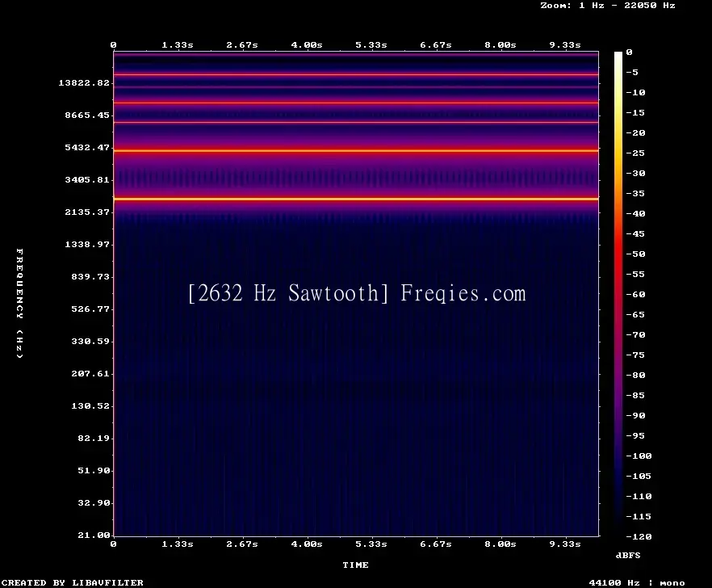Click the 82.19 frequency axis label
This screenshot has height=588, width=712.
(x=94, y=438)
